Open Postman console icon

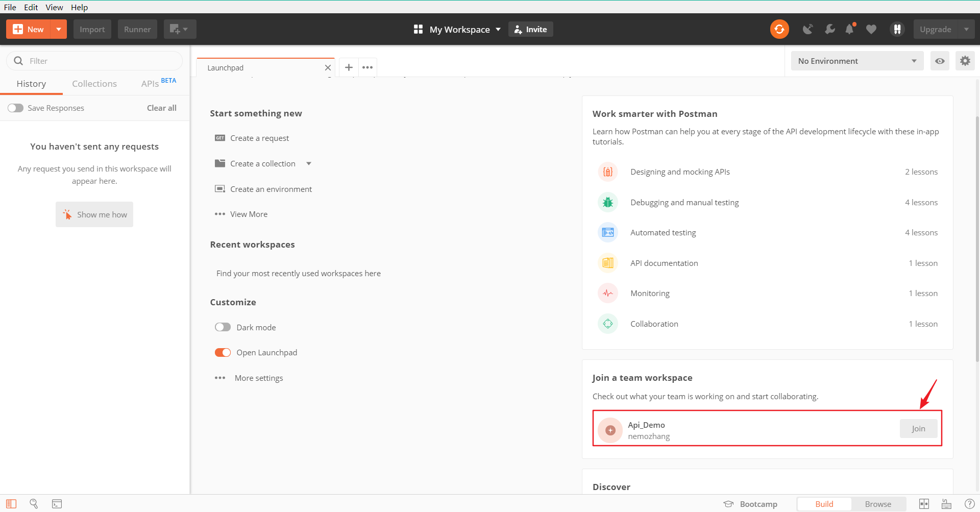[x=57, y=504]
